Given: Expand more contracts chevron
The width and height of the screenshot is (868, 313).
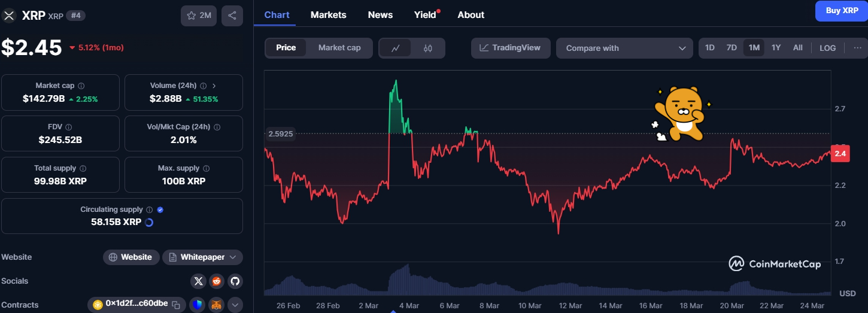Looking at the screenshot, I should (235, 305).
